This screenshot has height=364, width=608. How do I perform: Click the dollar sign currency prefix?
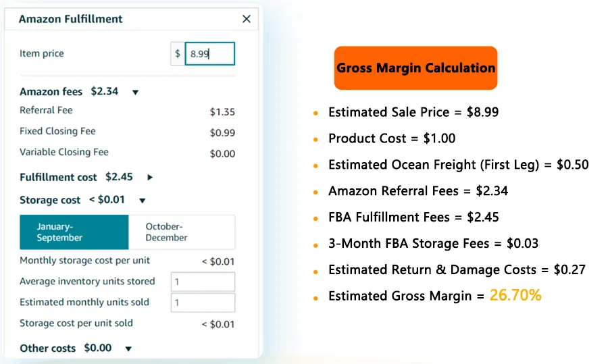pos(178,53)
